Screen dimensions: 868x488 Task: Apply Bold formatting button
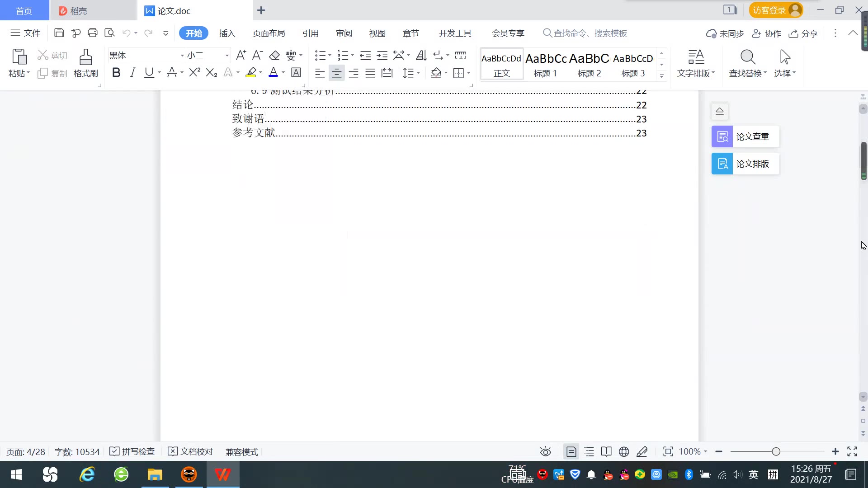(116, 73)
